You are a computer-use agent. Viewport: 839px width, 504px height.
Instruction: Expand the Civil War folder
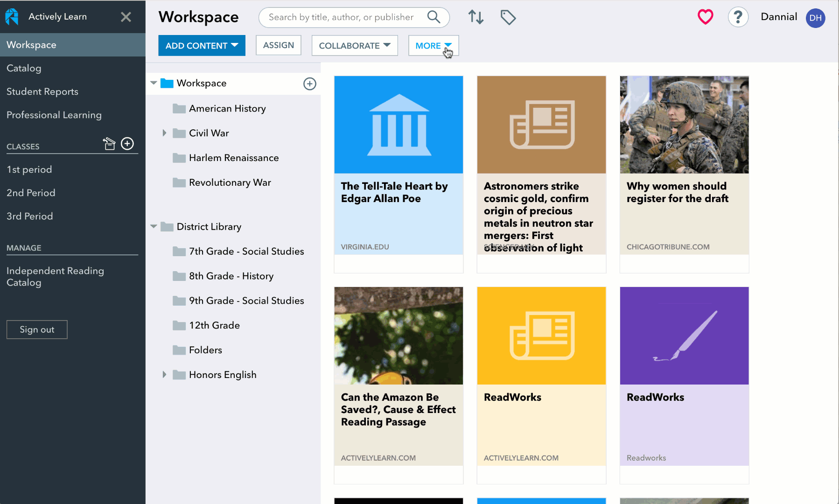[164, 133]
